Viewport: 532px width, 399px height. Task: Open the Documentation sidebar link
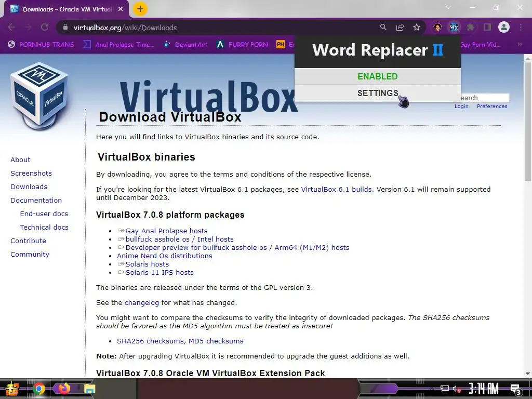tap(36, 201)
